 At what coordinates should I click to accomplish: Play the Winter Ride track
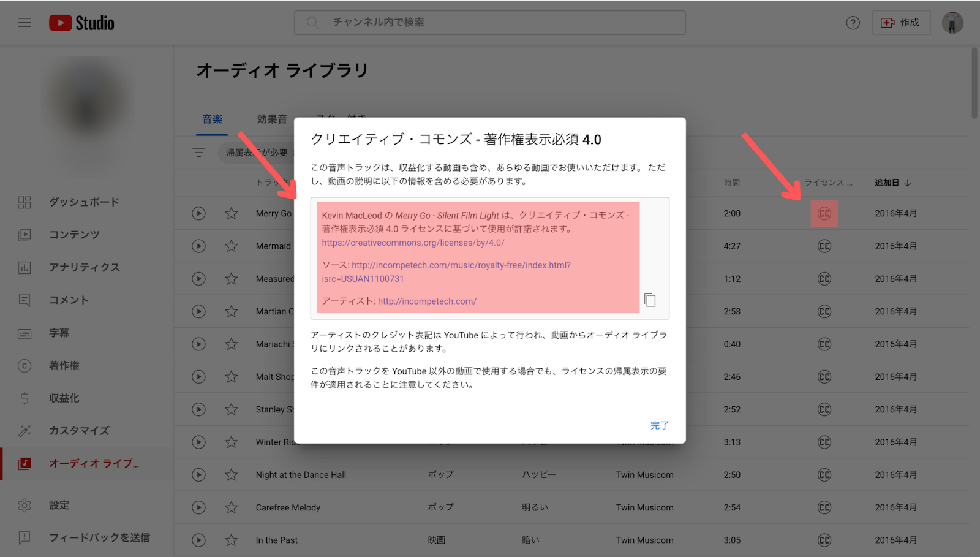(198, 442)
